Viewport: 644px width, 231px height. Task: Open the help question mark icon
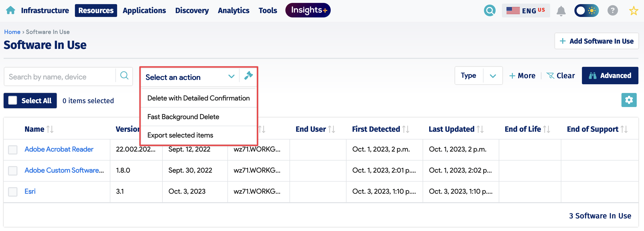612,10
